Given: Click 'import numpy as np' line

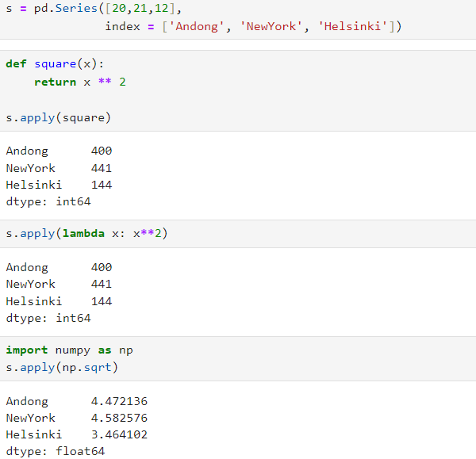Looking at the screenshot, I should (x=69, y=350).
